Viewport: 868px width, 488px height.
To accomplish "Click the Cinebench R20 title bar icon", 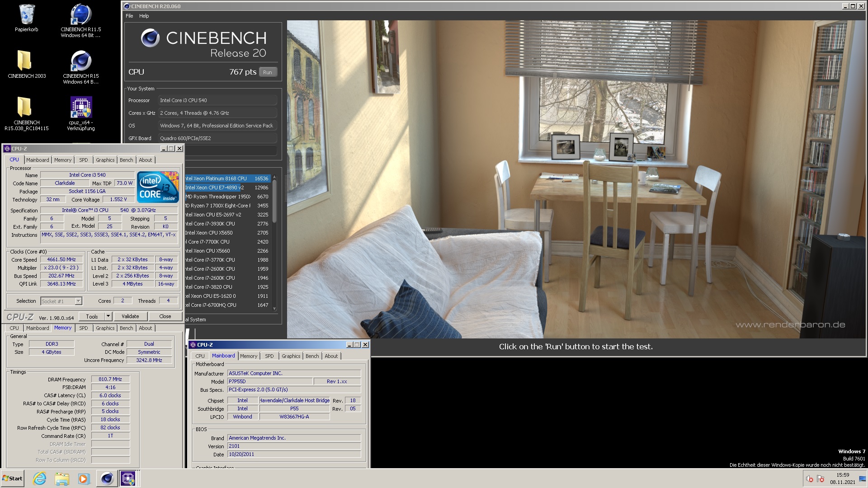I will (x=127, y=6).
